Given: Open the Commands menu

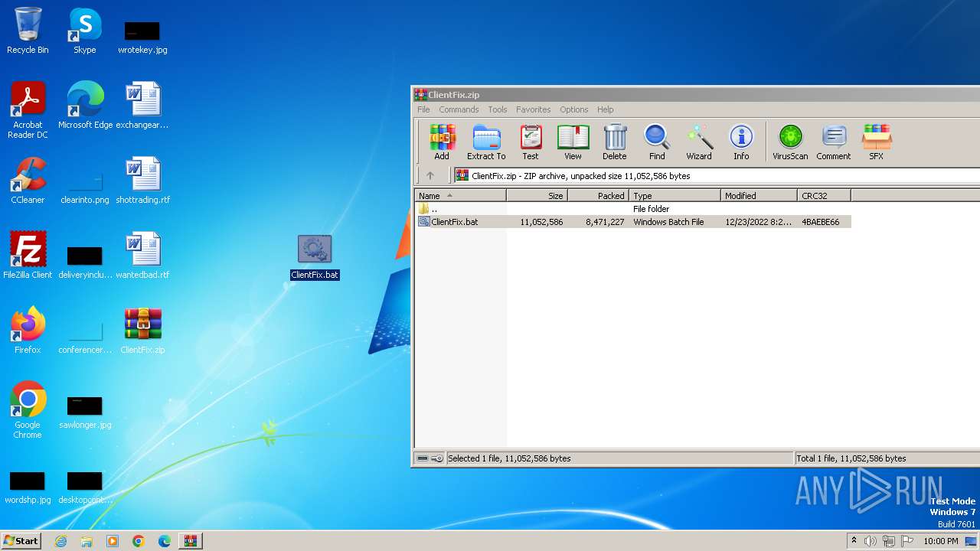Looking at the screenshot, I should click(x=459, y=109).
